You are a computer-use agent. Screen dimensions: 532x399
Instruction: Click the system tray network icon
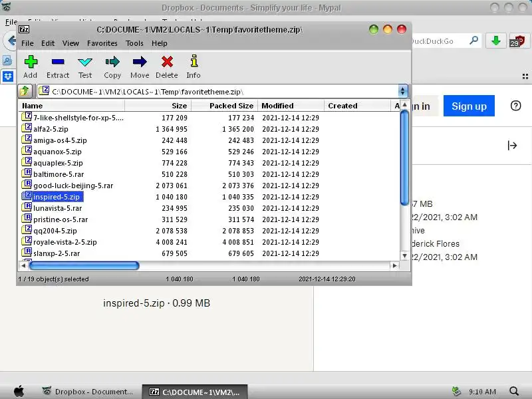click(456, 391)
